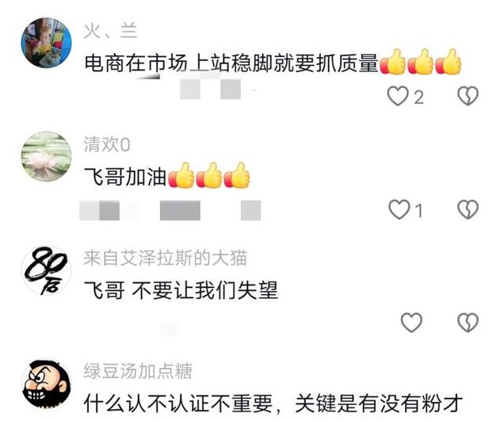Screen dimensions: 504x421
Task: Open 绿豆汤加点糖's cartoon avatar
Action: click(46, 384)
